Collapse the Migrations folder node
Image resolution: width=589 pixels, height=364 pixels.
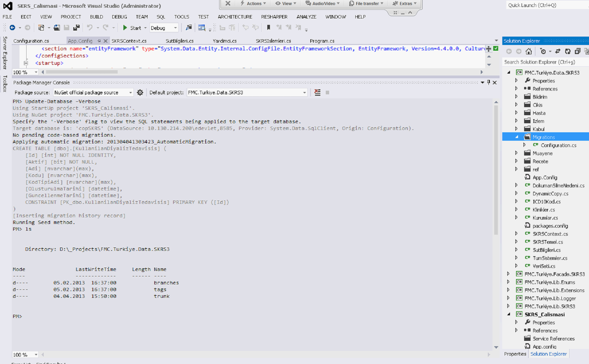tap(517, 137)
